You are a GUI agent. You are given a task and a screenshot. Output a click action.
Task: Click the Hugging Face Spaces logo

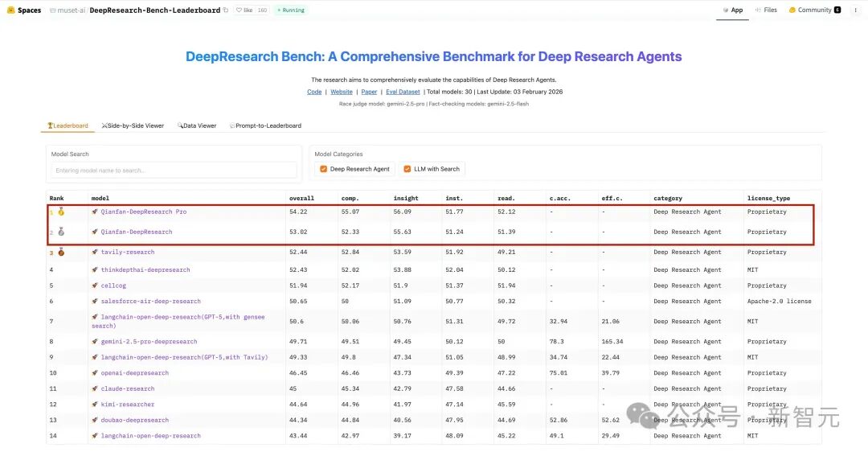point(24,10)
